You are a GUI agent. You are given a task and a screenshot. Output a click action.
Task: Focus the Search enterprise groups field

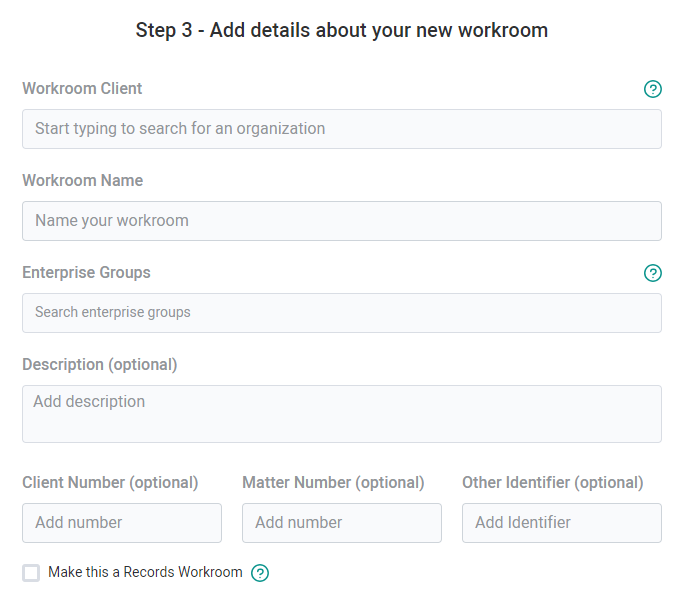pyautogui.click(x=342, y=313)
